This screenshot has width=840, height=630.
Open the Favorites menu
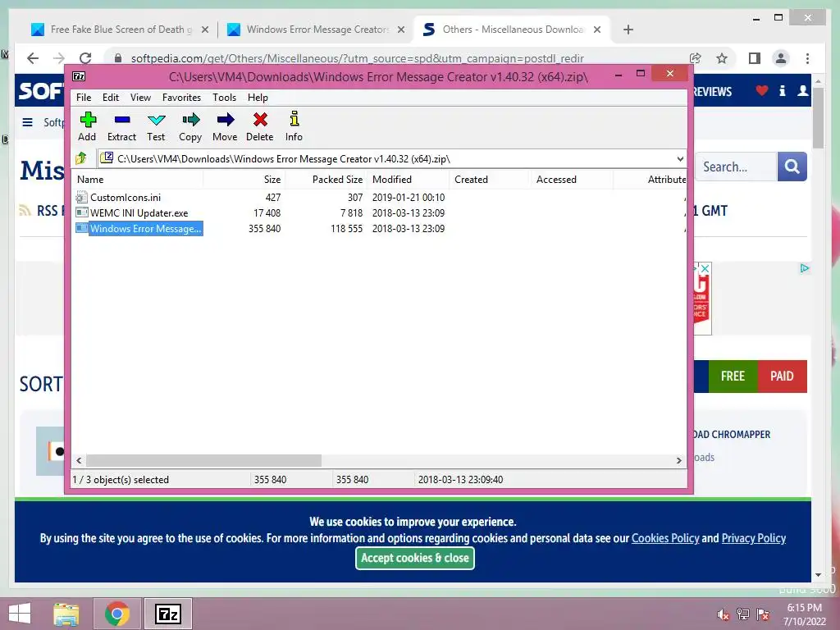tap(181, 98)
